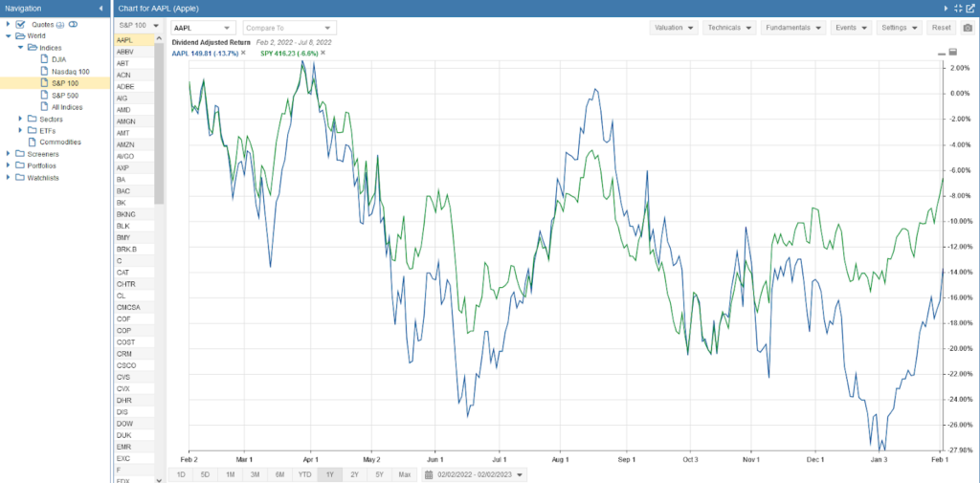Open the S&P 100 list dropdown
The width and height of the screenshot is (980, 483).
point(139,26)
